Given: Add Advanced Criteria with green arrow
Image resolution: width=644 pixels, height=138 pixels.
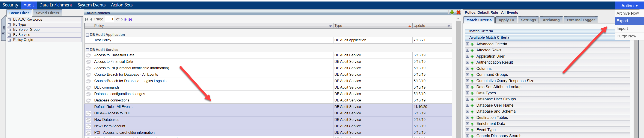Looking at the screenshot, I should point(472,44).
